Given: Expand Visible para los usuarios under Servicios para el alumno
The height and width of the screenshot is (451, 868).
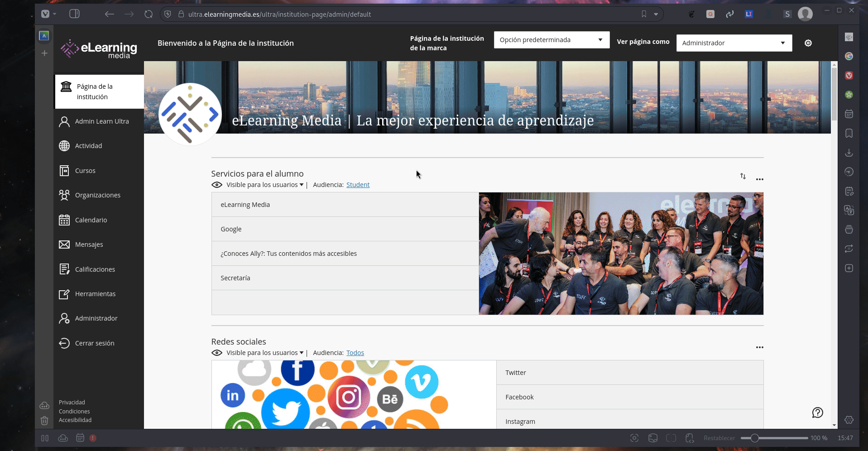Looking at the screenshot, I should 265,185.
